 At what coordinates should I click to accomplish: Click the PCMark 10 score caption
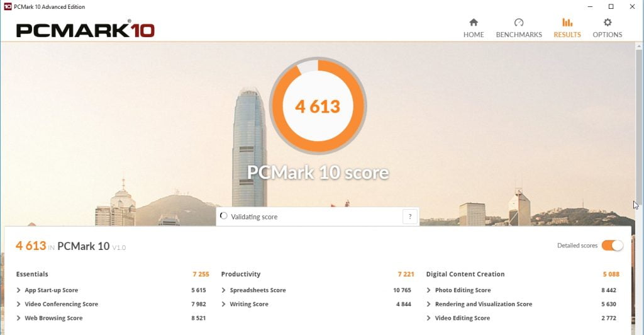click(x=318, y=173)
